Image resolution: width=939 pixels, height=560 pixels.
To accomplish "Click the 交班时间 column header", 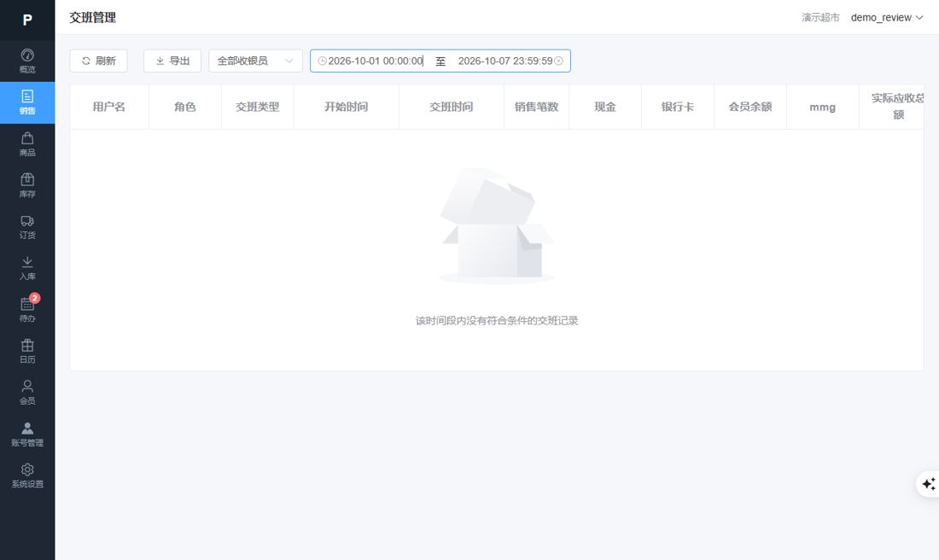I will pyautogui.click(x=452, y=107).
